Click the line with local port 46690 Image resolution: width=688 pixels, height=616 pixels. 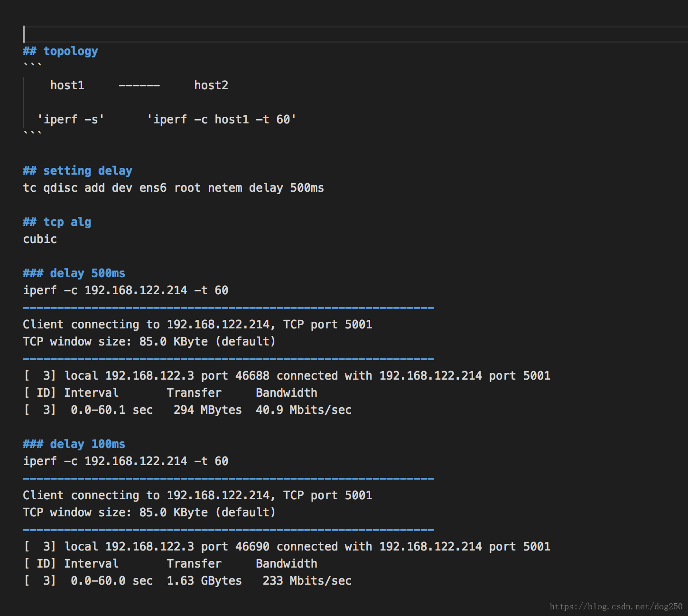[287, 547]
